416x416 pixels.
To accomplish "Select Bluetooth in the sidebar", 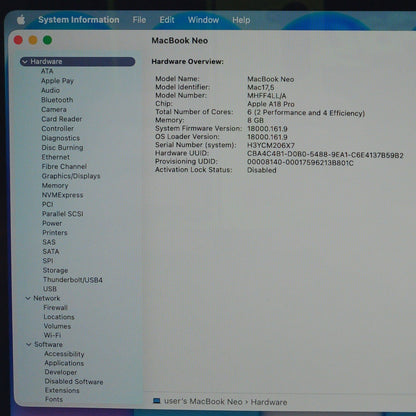I will point(57,100).
